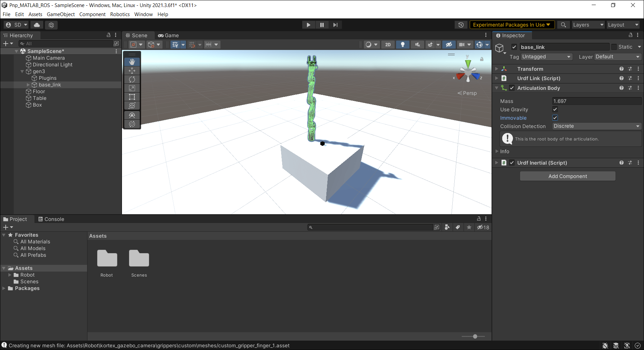
Task: Enable the Static checkbox for base_link
Action: [x=615, y=47]
